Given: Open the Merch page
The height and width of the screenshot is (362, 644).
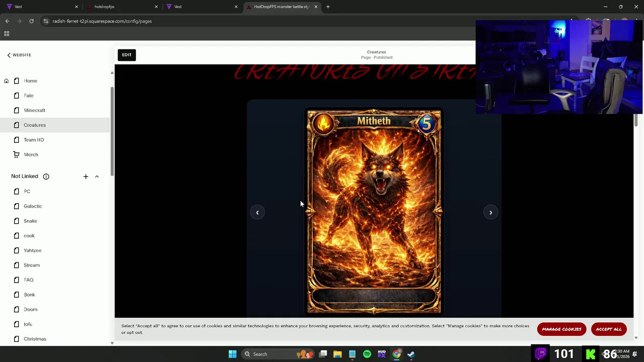Looking at the screenshot, I should 31,154.
